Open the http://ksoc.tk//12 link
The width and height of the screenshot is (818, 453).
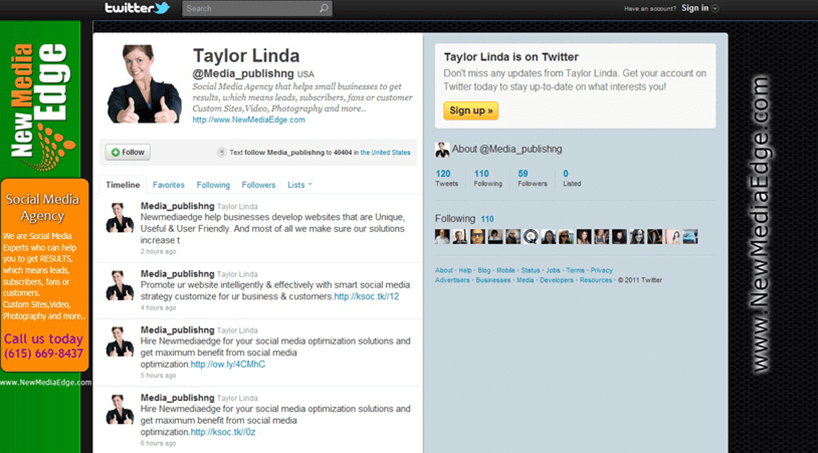coord(366,296)
